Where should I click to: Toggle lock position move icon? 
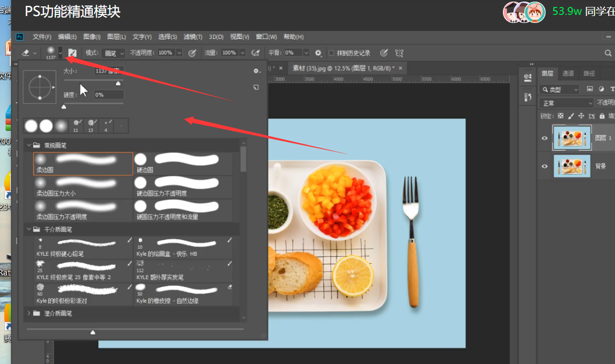tap(581, 116)
